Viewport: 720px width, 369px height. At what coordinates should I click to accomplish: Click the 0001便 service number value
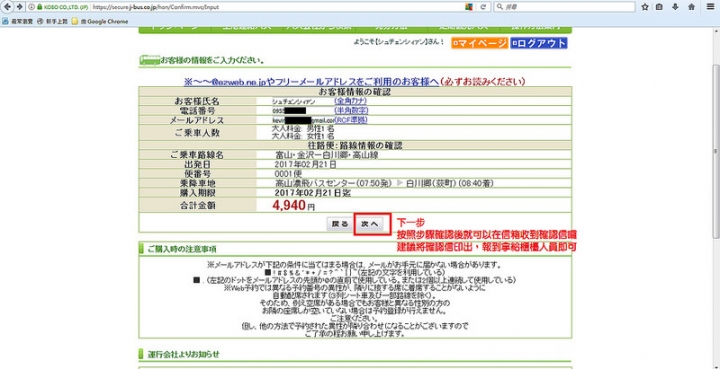[x=287, y=173]
